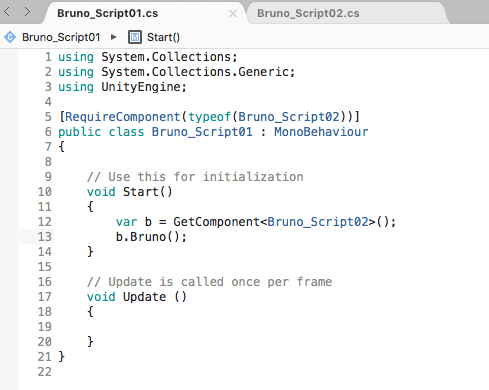Click the Update method name on line 17
The width and height of the screenshot is (489, 390).
point(144,297)
